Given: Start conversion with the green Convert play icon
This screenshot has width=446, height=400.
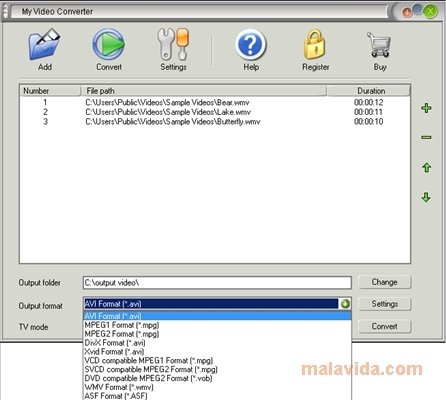Looking at the screenshot, I should pos(109,44).
